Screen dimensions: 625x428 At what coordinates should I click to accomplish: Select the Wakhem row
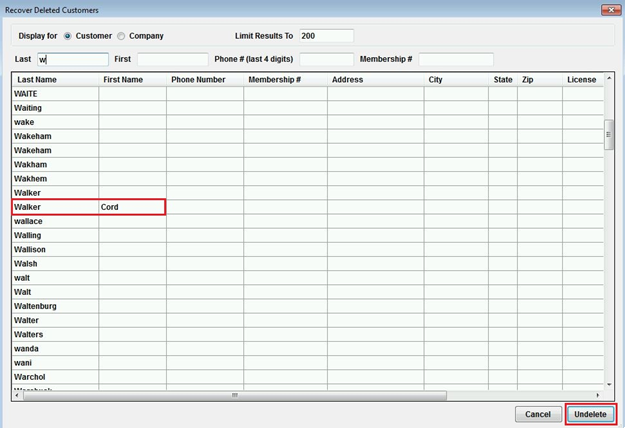308,179
